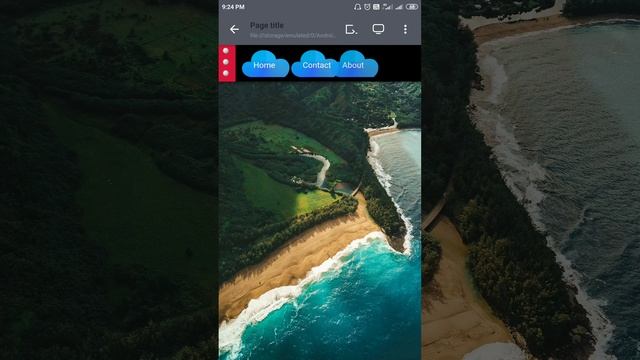This screenshot has width=640, height=360.
Task: Tap the 9:24 PM clock in status bar
Action: [233, 7]
